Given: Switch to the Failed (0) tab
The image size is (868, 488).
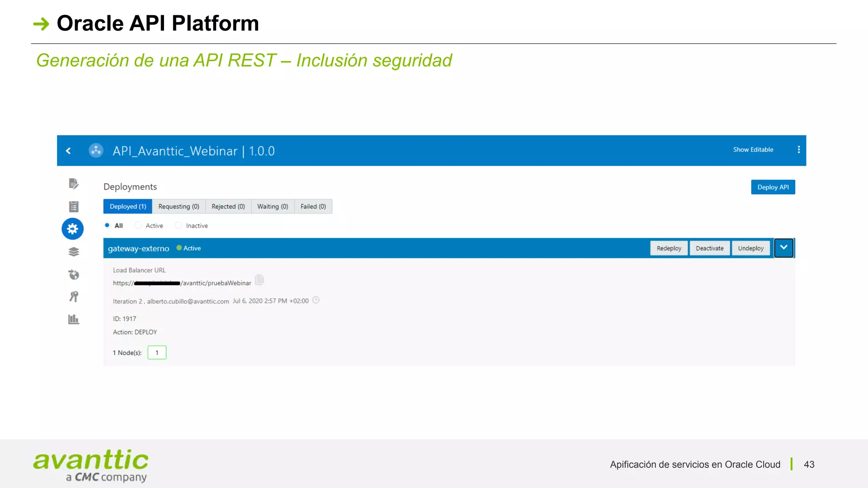Looking at the screenshot, I should 313,206.
